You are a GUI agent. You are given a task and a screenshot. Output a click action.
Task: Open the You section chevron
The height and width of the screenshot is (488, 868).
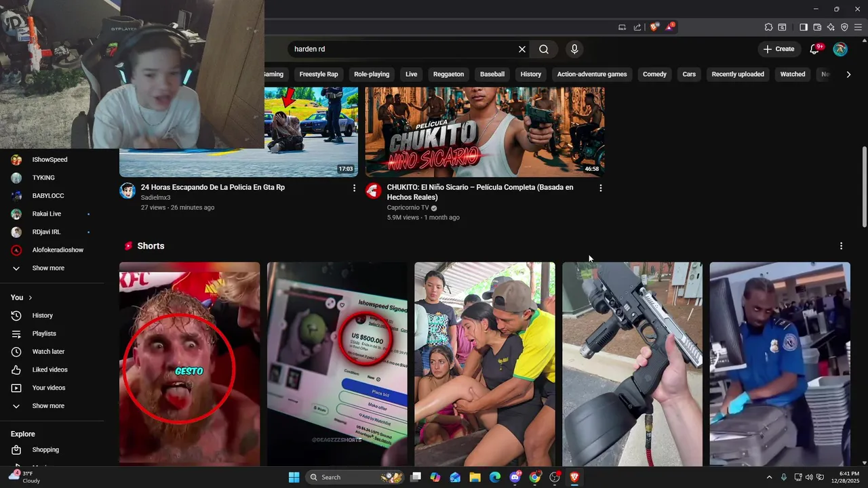click(x=31, y=298)
